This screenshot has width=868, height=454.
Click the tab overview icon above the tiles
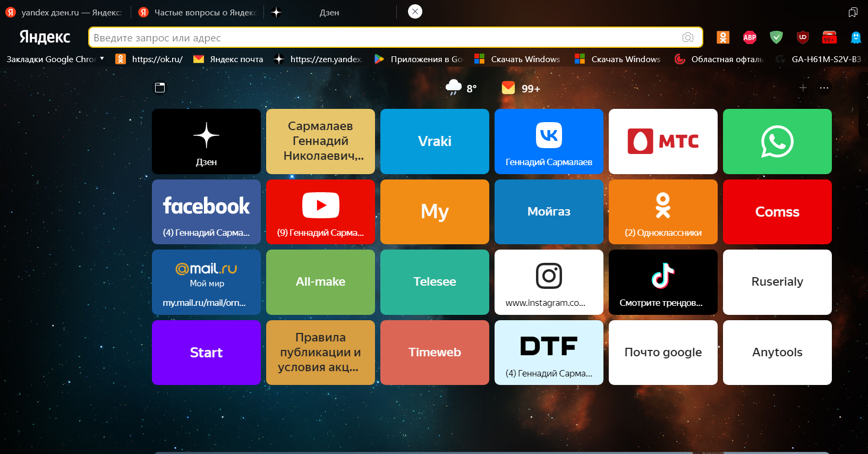click(x=160, y=88)
